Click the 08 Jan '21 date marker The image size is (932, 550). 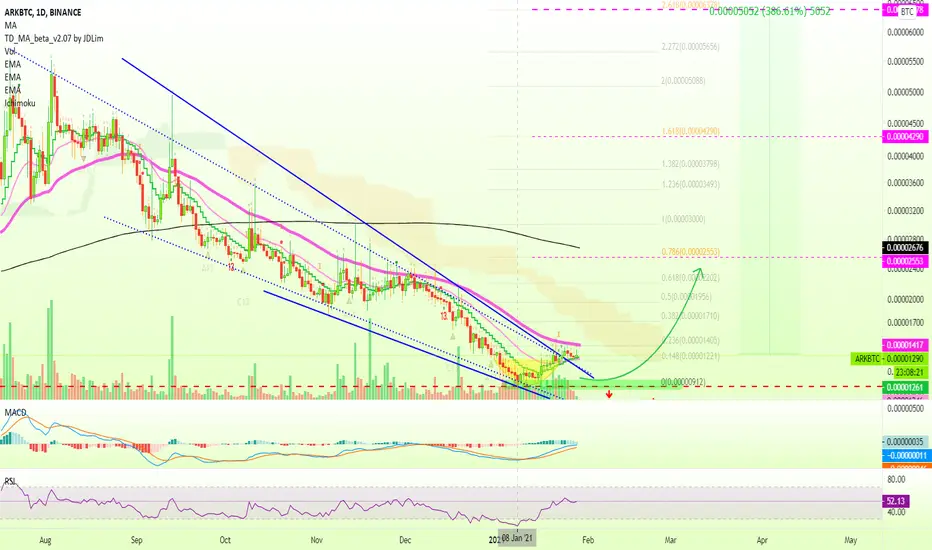click(x=517, y=538)
